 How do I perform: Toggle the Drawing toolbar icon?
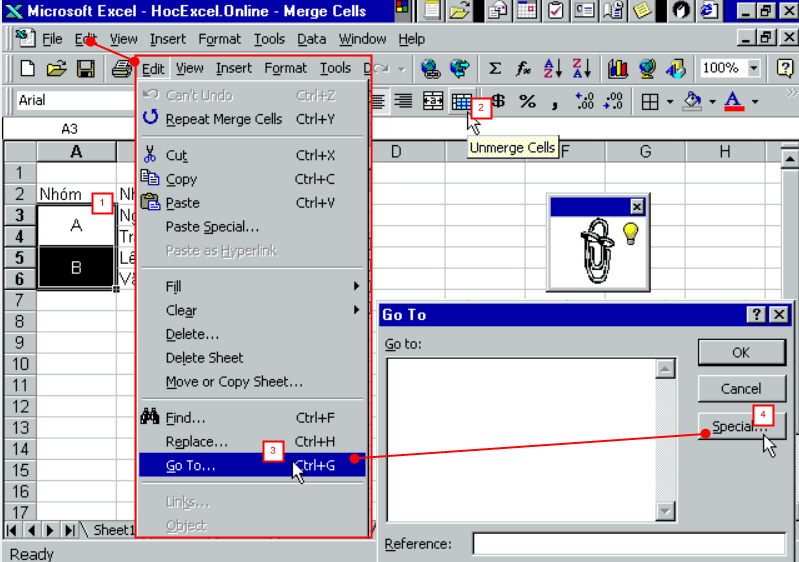click(676, 68)
